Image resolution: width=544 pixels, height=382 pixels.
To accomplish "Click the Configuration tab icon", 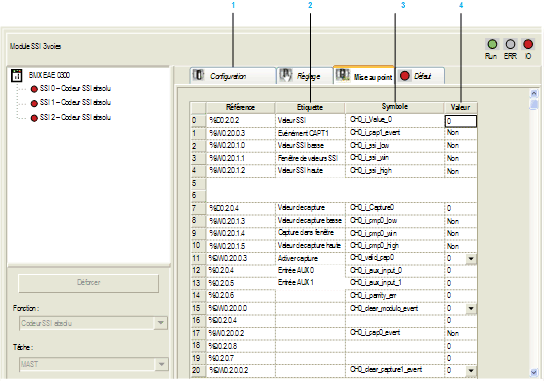I will [198, 75].
